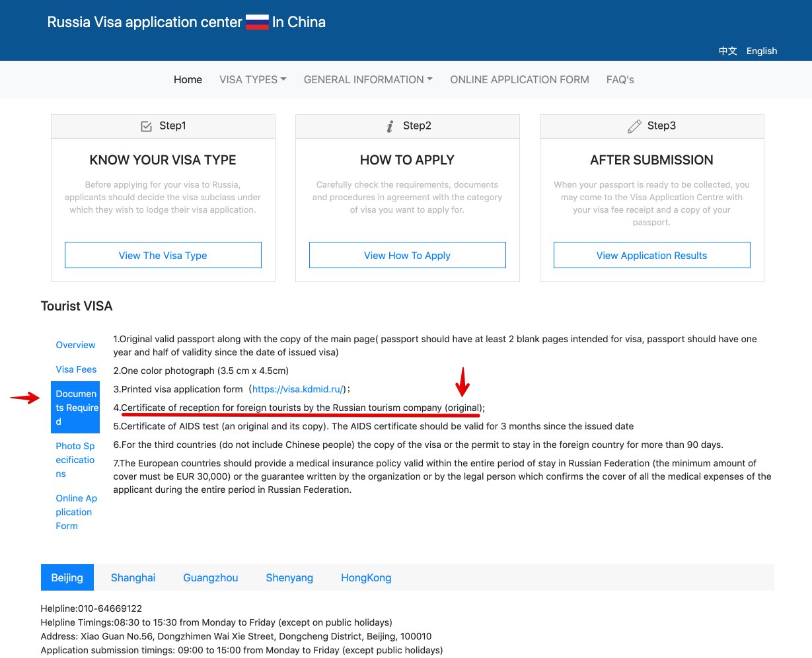Select the Photo Specifications sidebar tab
The height and width of the screenshot is (658, 812).
75,460
